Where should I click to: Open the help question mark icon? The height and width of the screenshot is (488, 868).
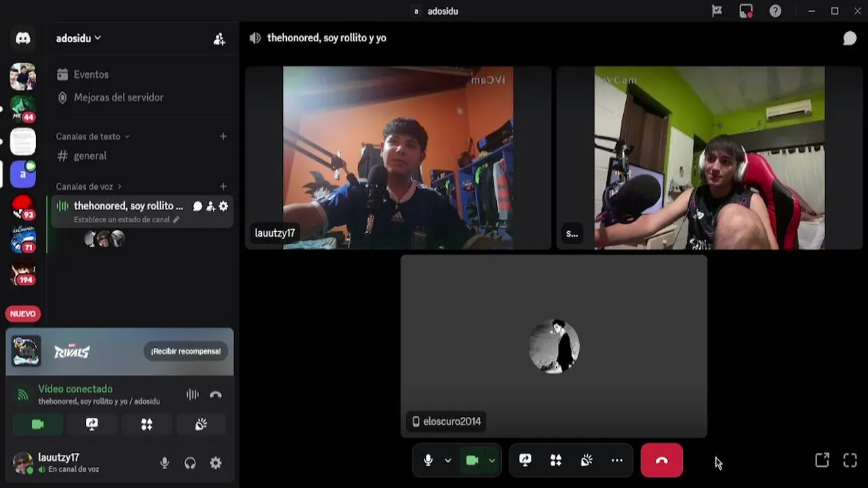tap(775, 11)
